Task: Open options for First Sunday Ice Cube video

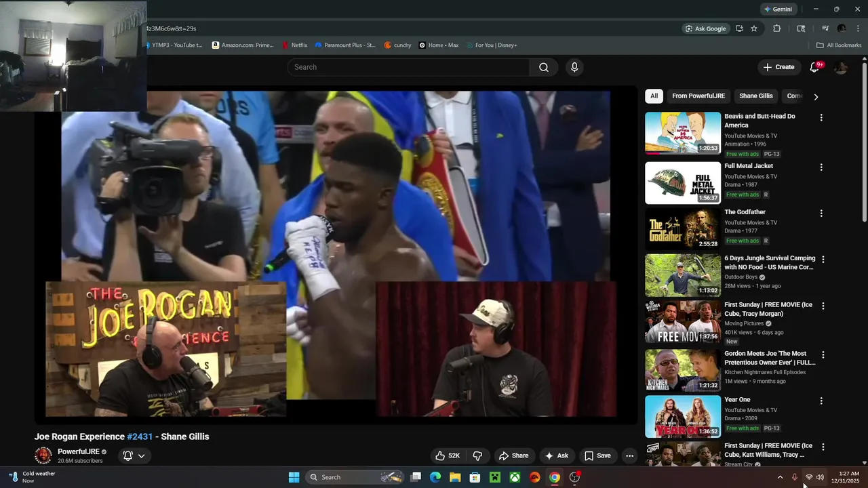Action: 823,306
